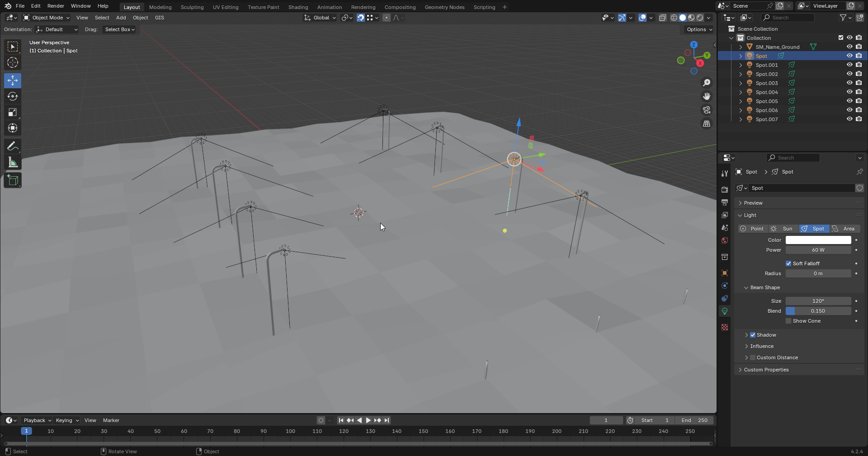The height and width of the screenshot is (456, 868).
Task: Set light type to Point
Action: [x=753, y=229]
